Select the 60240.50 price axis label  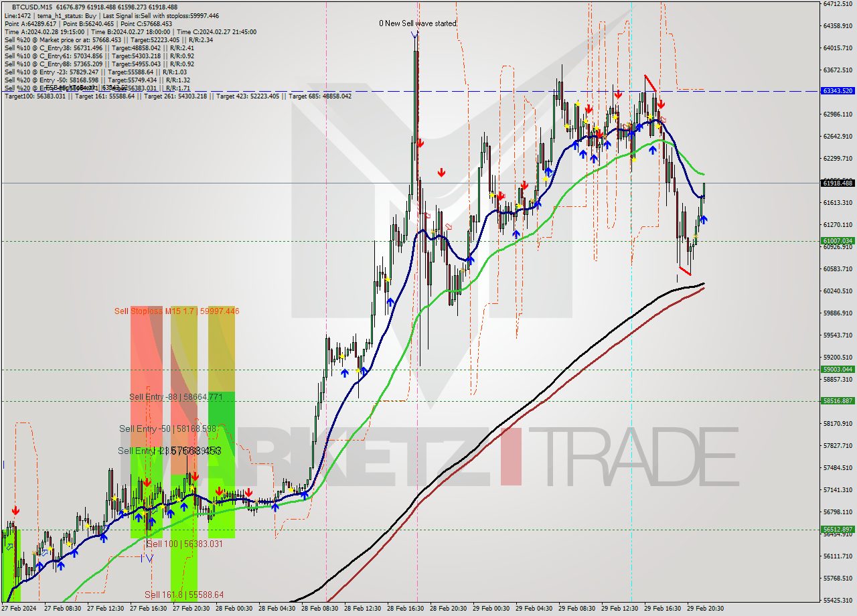[837, 291]
